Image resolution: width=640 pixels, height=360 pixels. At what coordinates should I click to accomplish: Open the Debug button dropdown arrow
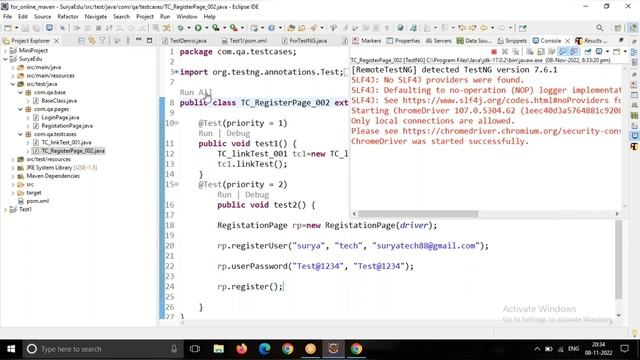[x=189, y=28]
